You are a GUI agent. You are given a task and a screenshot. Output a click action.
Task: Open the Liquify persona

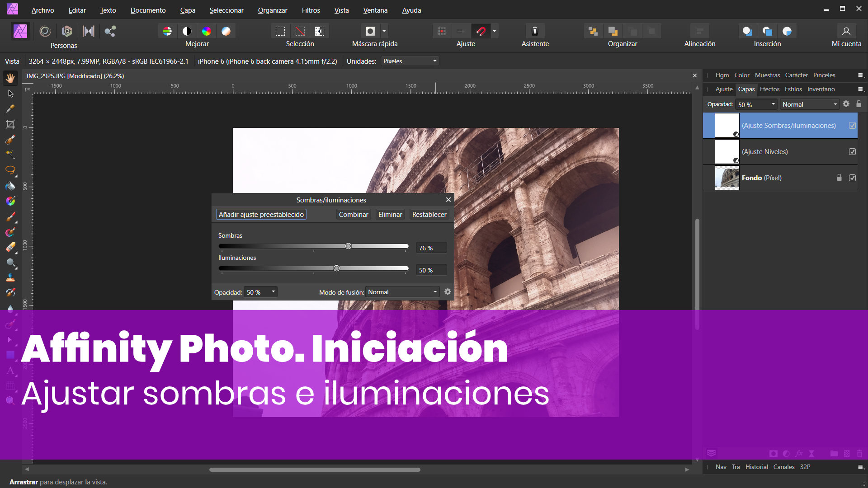point(45,31)
